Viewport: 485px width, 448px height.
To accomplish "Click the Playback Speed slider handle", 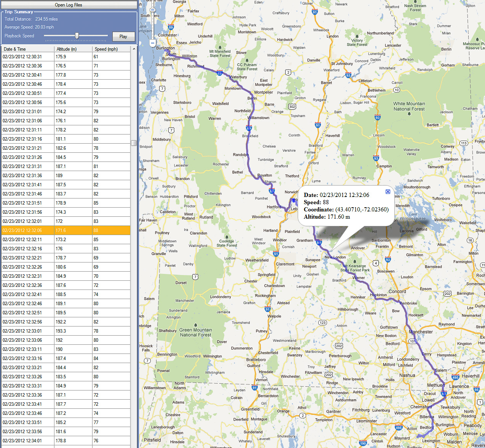I will click(77, 36).
